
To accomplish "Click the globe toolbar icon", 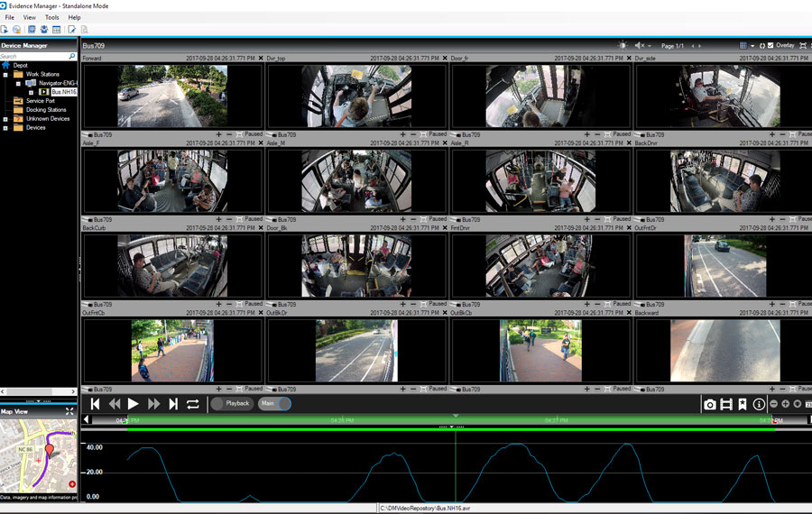I will [x=16, y=30].
